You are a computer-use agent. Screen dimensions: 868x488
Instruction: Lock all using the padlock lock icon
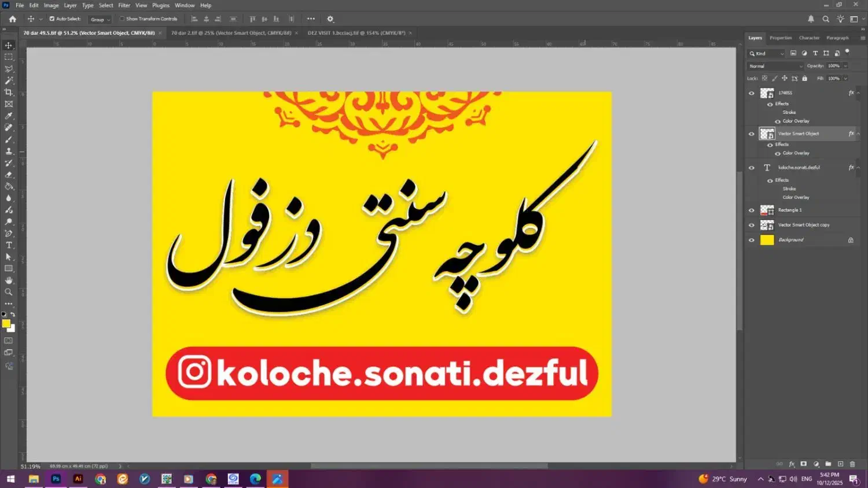pos(804,78)
